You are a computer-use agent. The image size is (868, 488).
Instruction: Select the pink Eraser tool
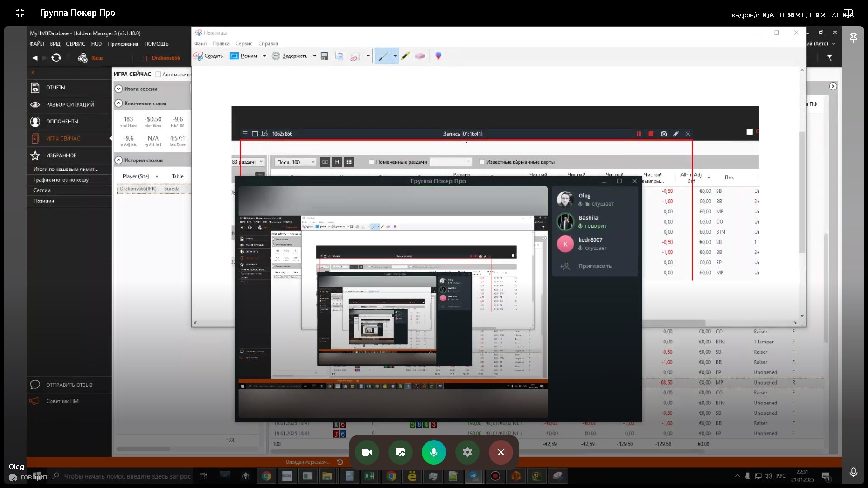pos(420,56)
